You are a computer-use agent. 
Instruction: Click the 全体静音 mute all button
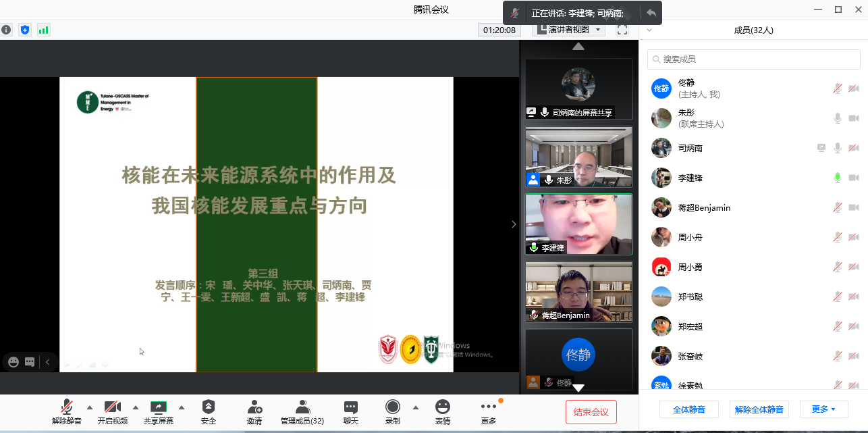(x=689, y=409)
